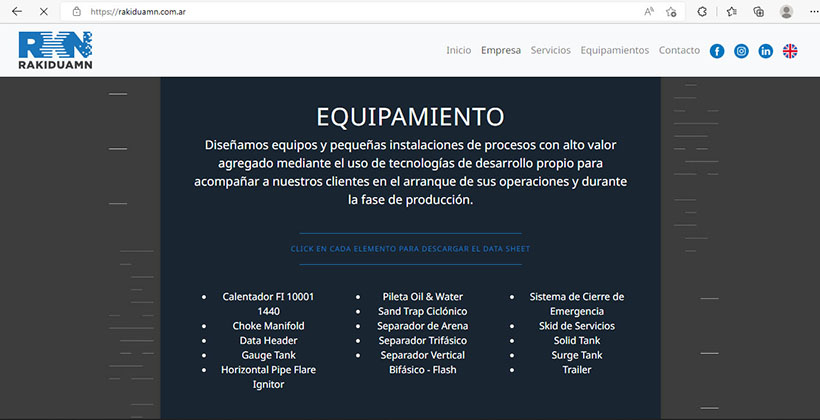This screenshot has width=820, height=420.
Task: Visit the Instagram profile icon
Action: 742,51
